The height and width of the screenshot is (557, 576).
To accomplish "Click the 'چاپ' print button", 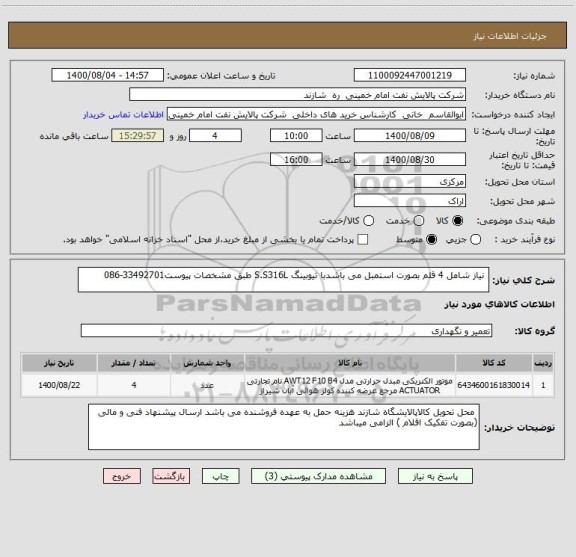I will (x=220, y=476).
